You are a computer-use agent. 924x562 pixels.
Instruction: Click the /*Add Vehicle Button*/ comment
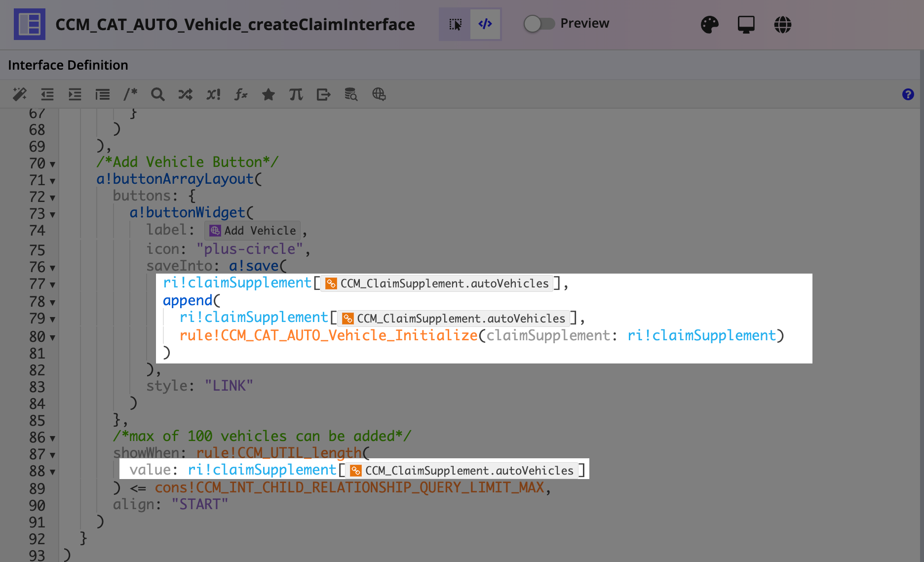coord(188,162)
